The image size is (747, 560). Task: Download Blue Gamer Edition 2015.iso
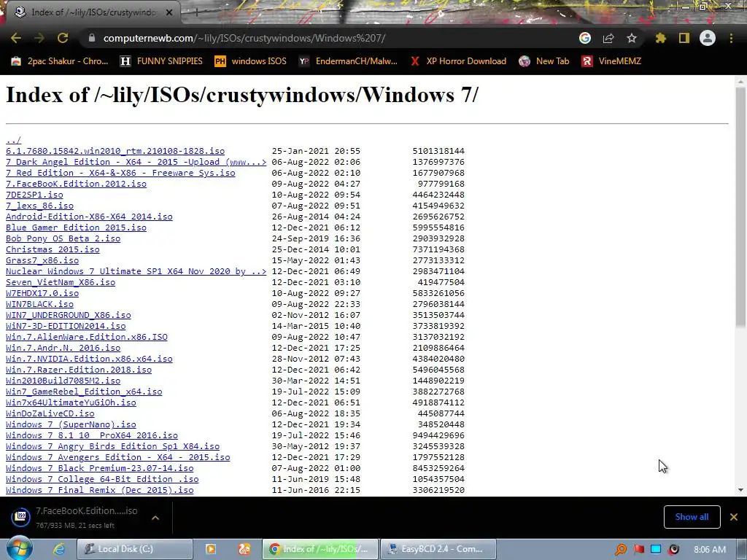(76, 227)
